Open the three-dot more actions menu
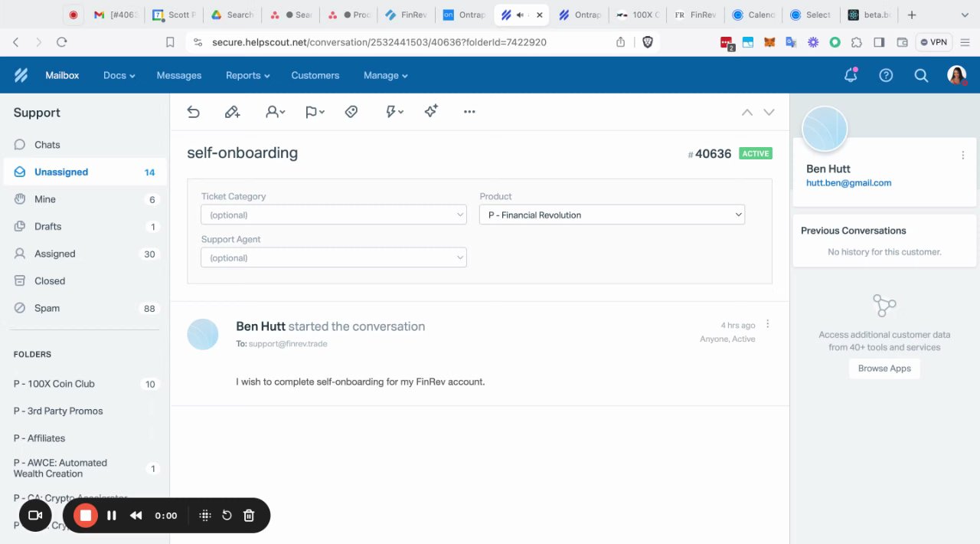Viewport: 980px width, 544px height. [x=469, y=112]
